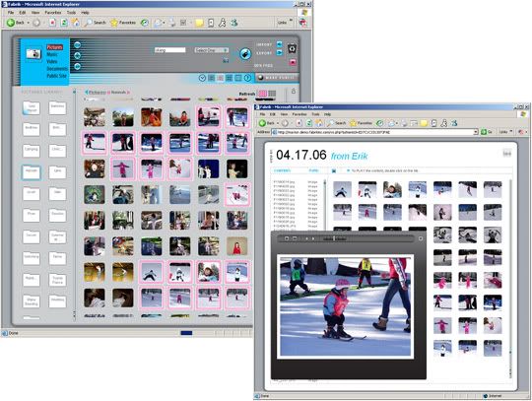The width and height of the screenshot is (532, 401).
Task: Click the Public Site link in the blue panel
Action: point(56,76)
